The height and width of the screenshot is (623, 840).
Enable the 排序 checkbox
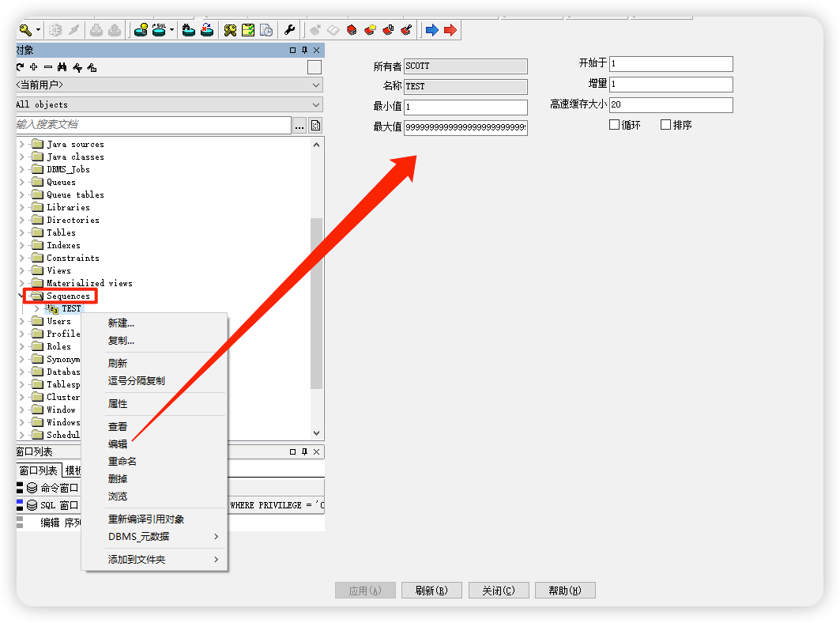[665, 125]
